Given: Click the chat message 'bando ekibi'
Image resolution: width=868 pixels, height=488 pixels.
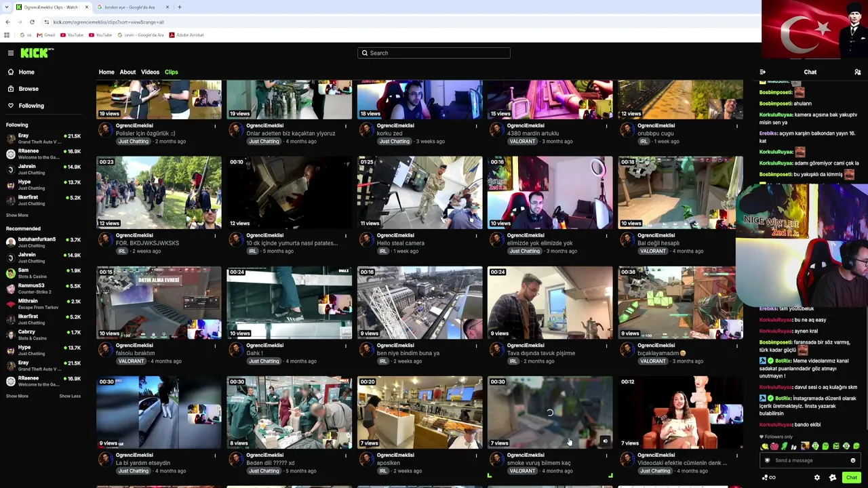Looking at the screenshot, I should [806, 424].
